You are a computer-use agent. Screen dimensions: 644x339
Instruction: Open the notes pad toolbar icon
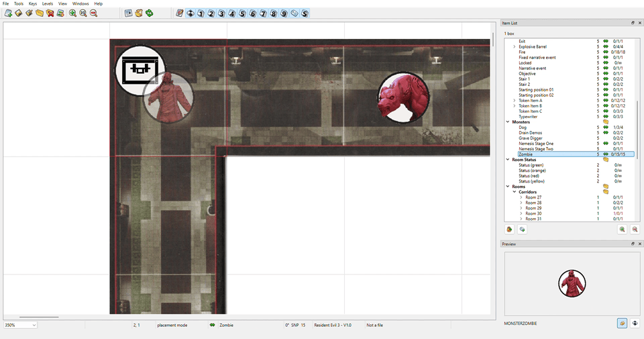point(180,13)
